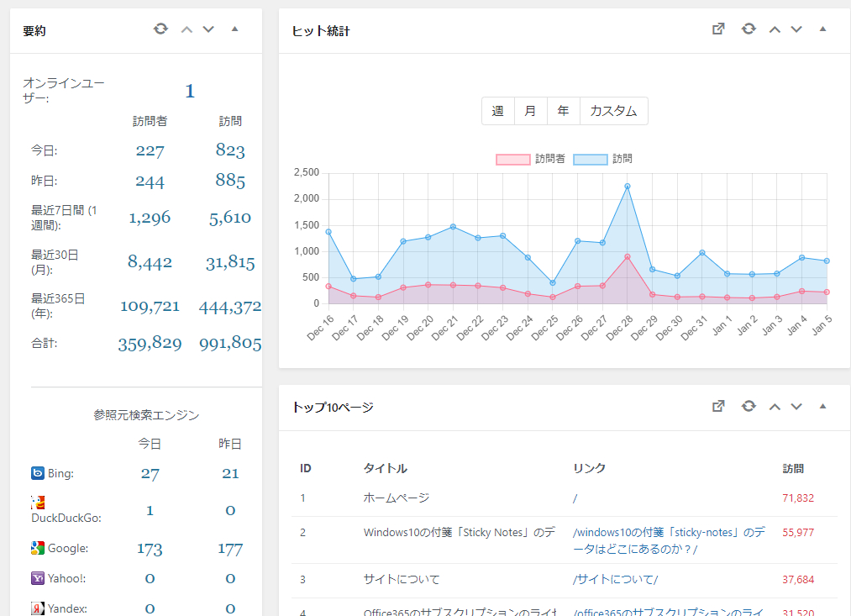Click the Yahoo! search engine icon
The image size is (851, 616).
click(x=38, y=578)
